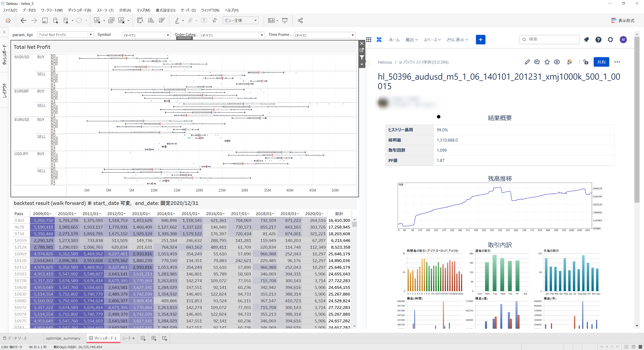
Task: Switch to the optimize_summary tab
Action: pyautogui.click(x=63, y=338)
